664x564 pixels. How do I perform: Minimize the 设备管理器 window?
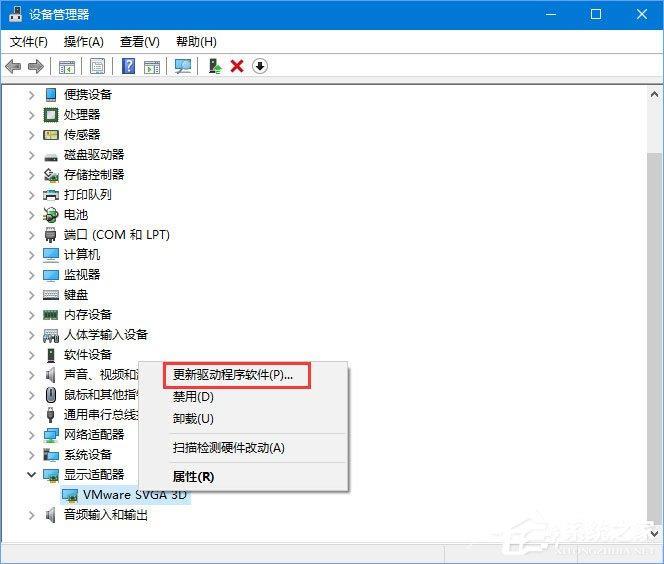pos(551,14)
